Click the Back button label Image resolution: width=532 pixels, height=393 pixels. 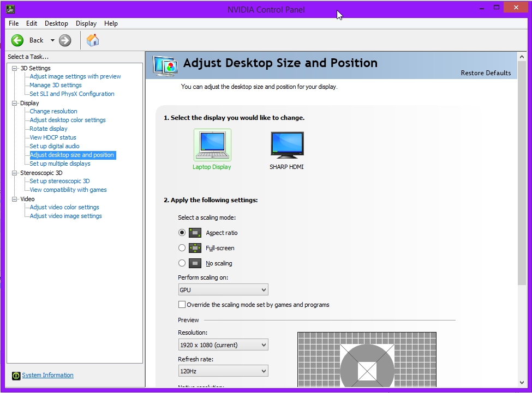click(37, 40)
